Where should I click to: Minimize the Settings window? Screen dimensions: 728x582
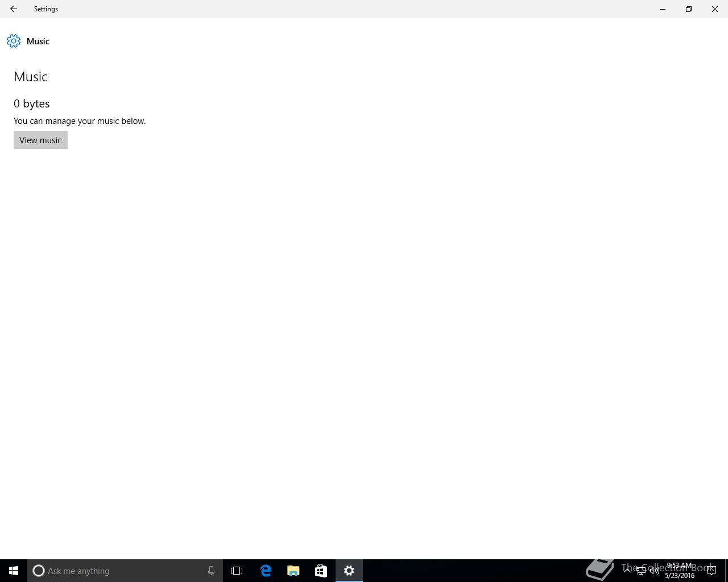pyautogui.click(x=663, y=9)
